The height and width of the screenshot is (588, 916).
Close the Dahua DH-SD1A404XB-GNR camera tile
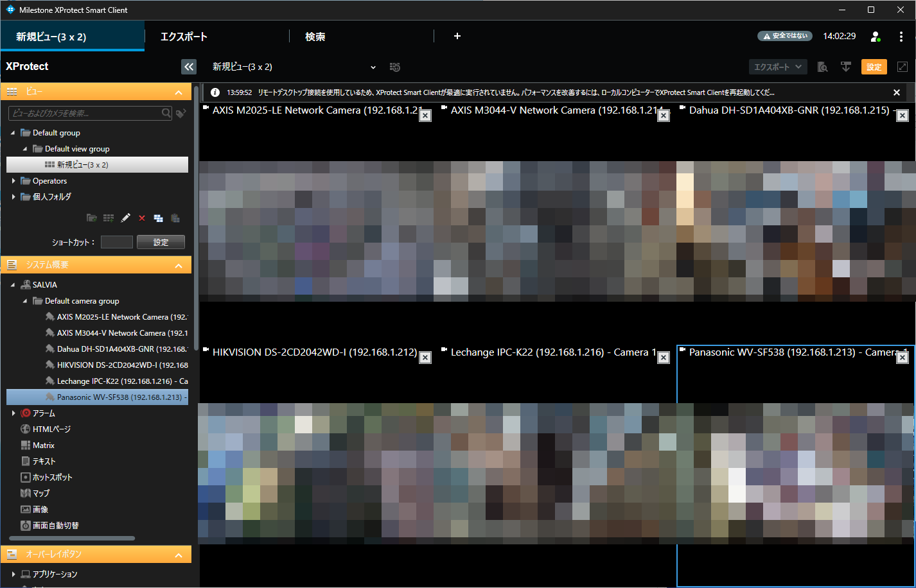pos(903,116)
